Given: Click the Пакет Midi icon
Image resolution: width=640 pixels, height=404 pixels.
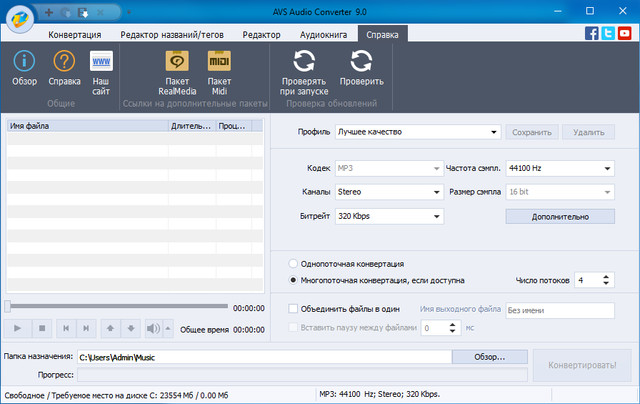Looking at the screenshot, I should coord(218,63).
